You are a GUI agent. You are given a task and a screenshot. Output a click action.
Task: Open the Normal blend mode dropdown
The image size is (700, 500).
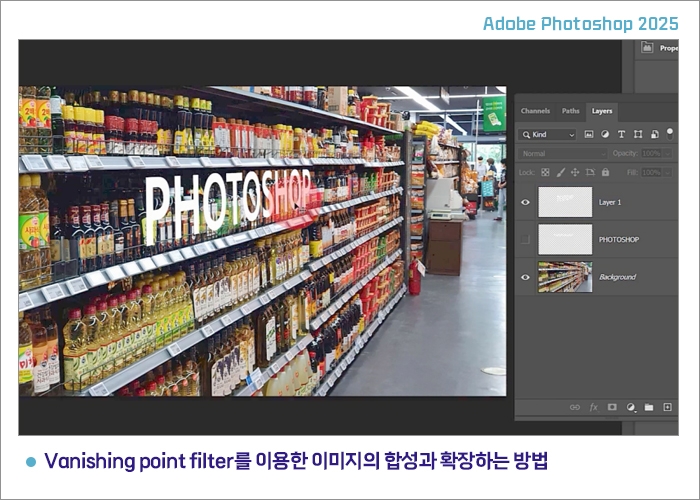(x=563, y=154)
